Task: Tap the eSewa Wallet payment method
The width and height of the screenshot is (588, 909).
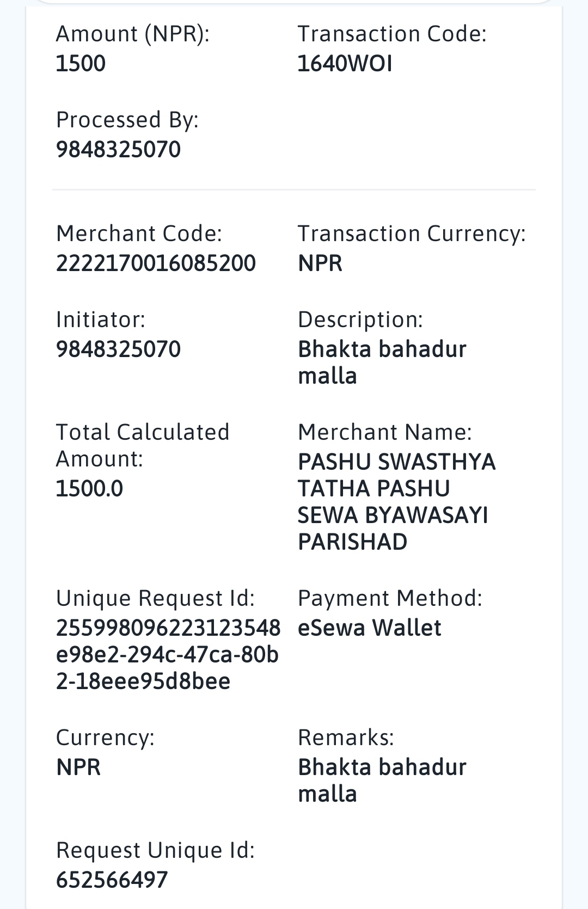Action: 369,628
